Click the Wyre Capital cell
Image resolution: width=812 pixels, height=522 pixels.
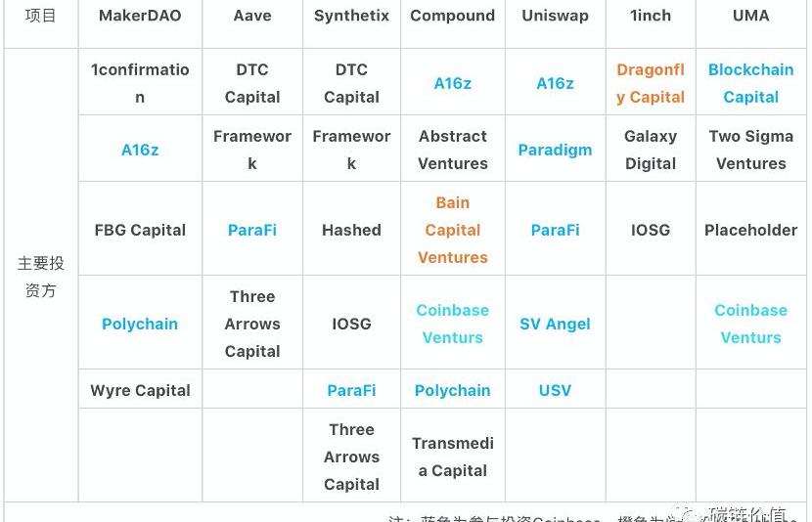[140, 390]
